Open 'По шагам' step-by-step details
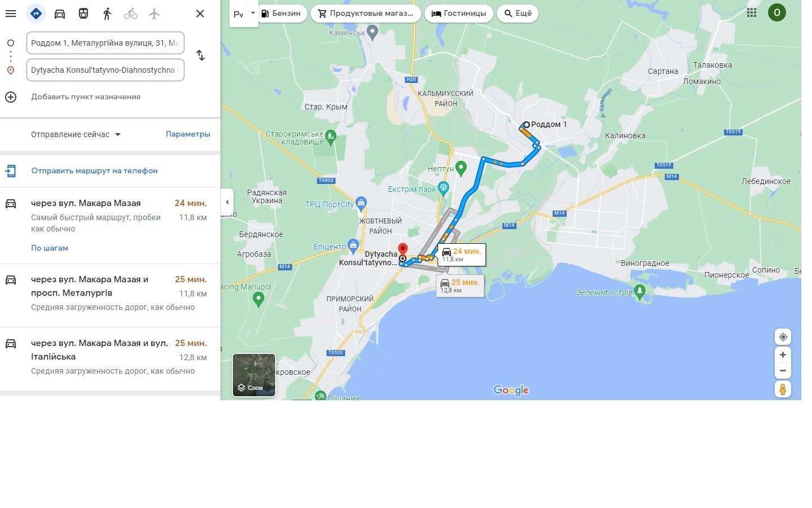Screen dimensions: 812x508 (x=50, y=248)
